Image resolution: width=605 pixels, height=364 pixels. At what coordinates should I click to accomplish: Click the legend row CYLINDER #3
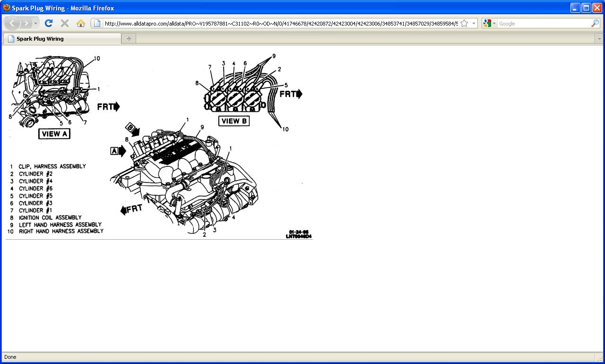pos(31,203)
